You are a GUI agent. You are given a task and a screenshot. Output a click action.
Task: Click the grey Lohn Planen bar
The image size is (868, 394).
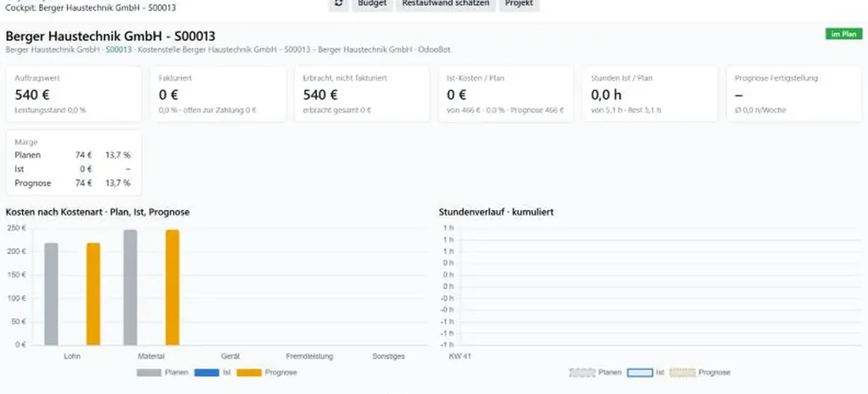coord(51,294)
